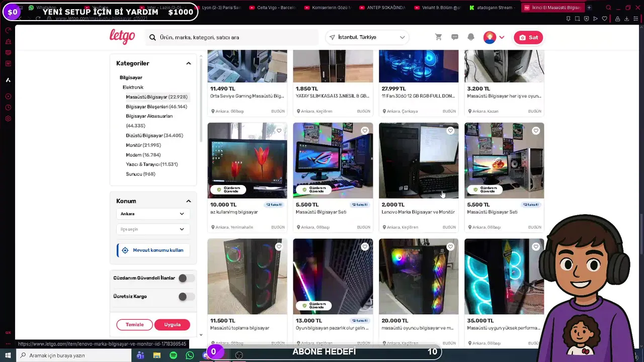Click the Uygula button

[172, 324]
